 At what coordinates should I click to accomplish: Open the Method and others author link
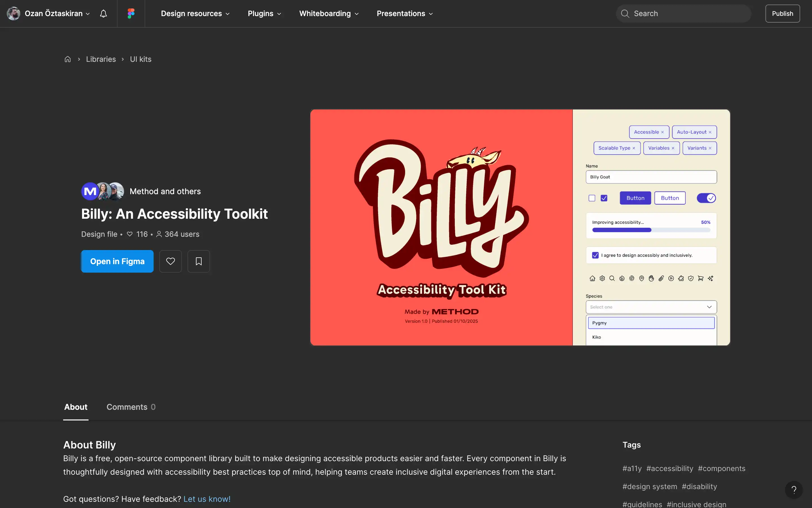point(165,191)
